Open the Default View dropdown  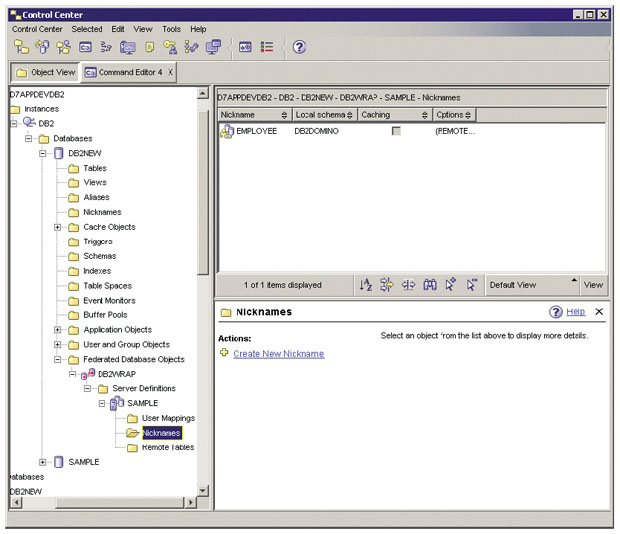(532, 285)
